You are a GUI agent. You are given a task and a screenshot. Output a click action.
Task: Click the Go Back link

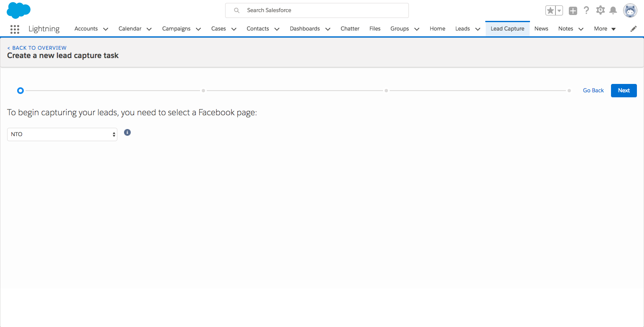[x=593, y=90]
